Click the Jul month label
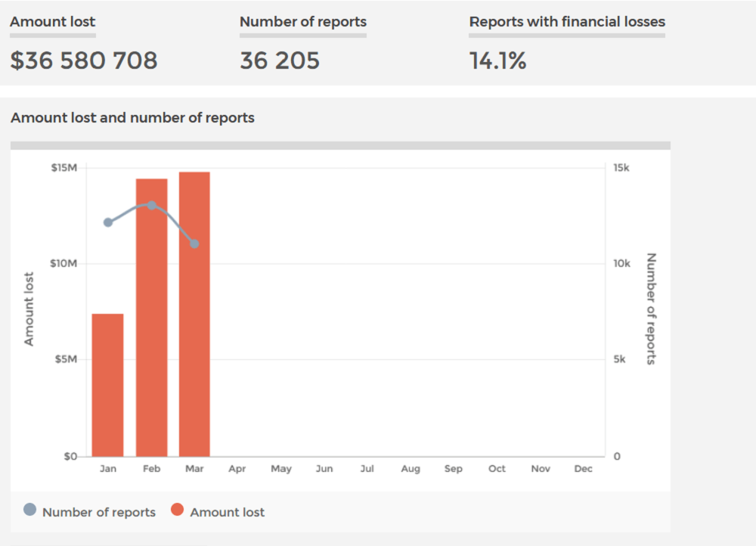The image size is (756, 546). pos(367,469)
